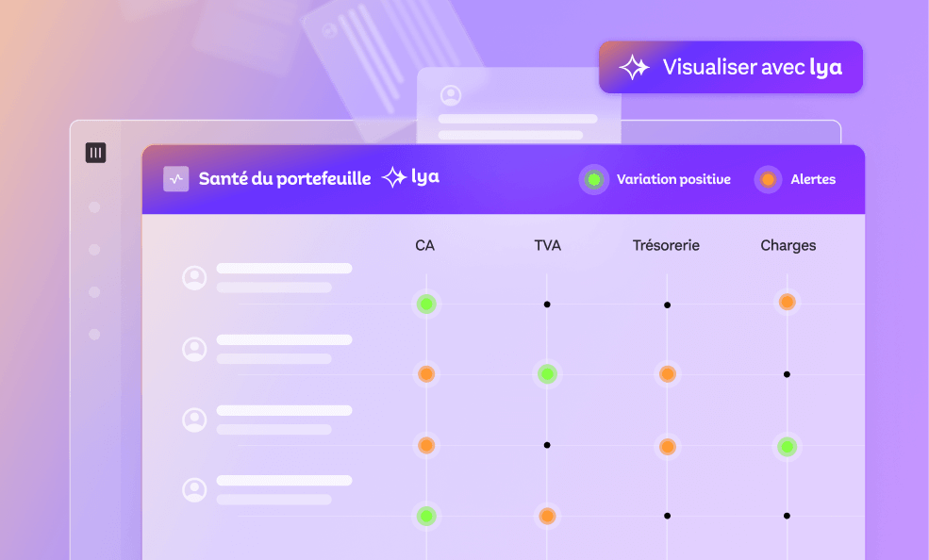This screenshot has height=560, width=929.
Task: Click the orange Alertes legend dot
Action: (768, 179)
